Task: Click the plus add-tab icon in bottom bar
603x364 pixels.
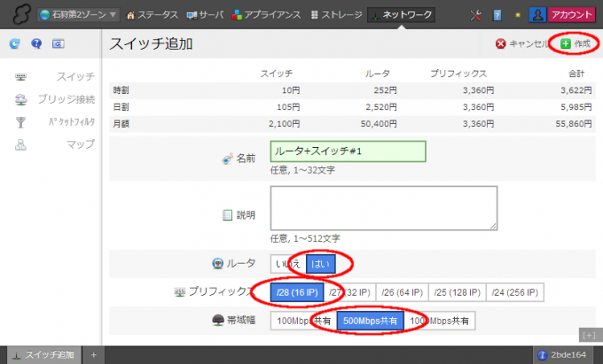Action: coord(92,355)
